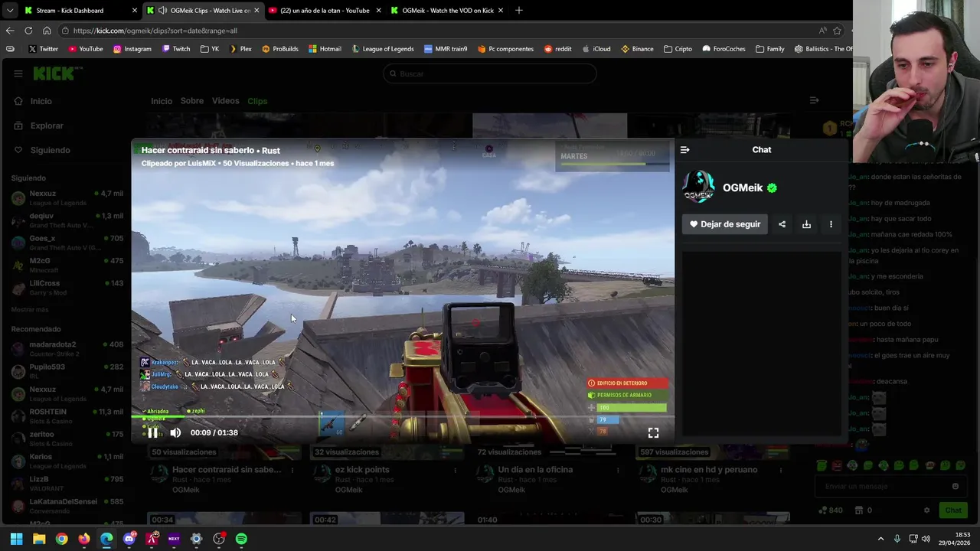Select the channel Clips tab

[257, 101]
